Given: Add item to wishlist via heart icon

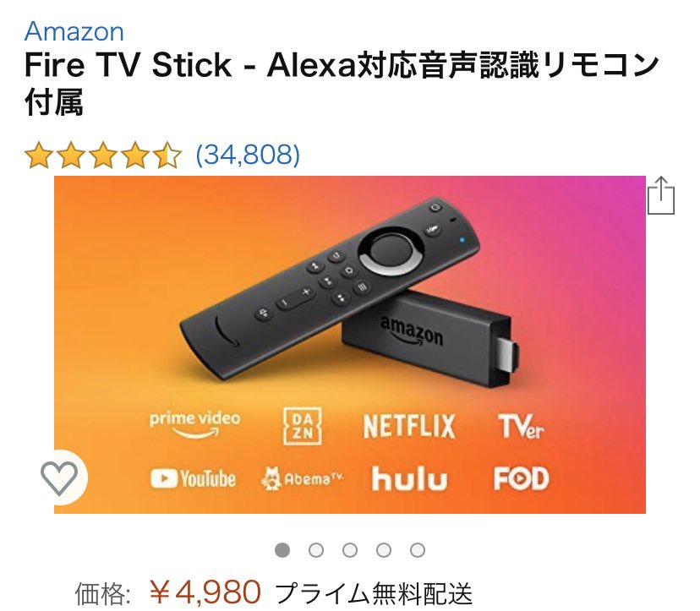Looking at the screenshot, I should point(59,478).
